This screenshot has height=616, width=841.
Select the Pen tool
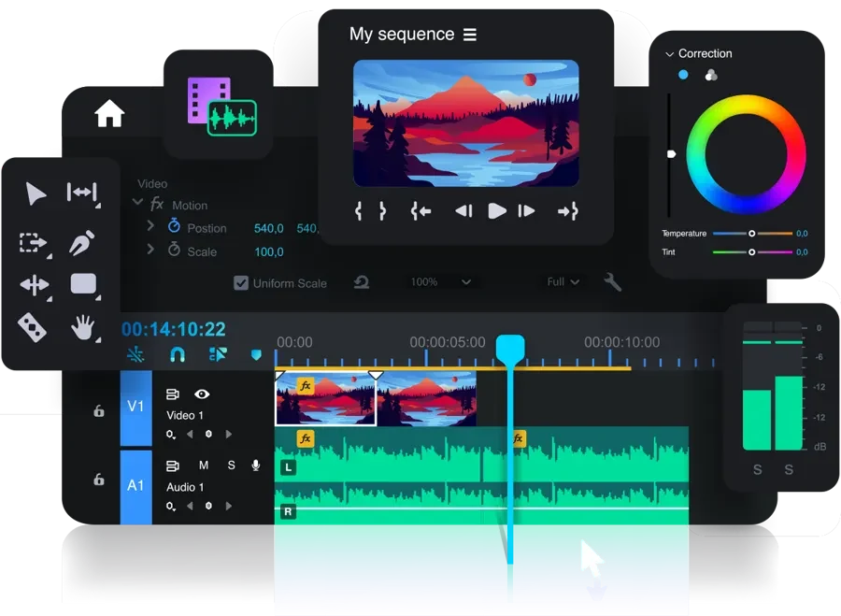pyautogui.click(x=82, y=242)
